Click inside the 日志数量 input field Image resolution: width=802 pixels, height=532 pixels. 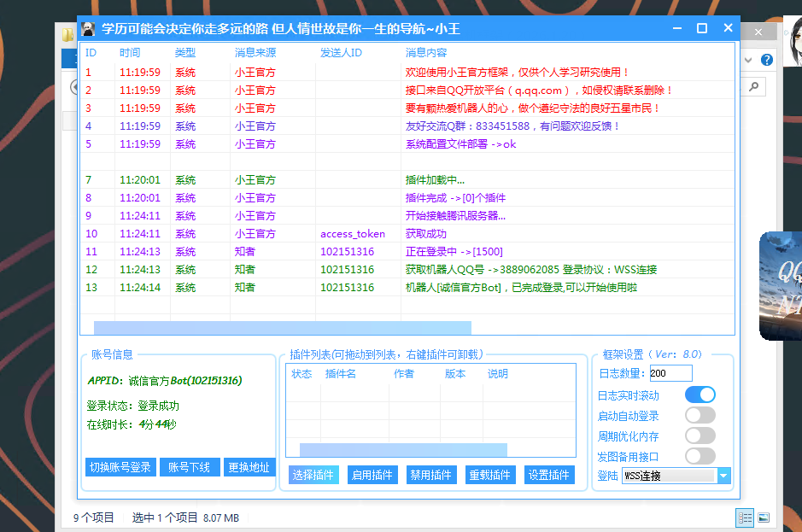(670, 373)
